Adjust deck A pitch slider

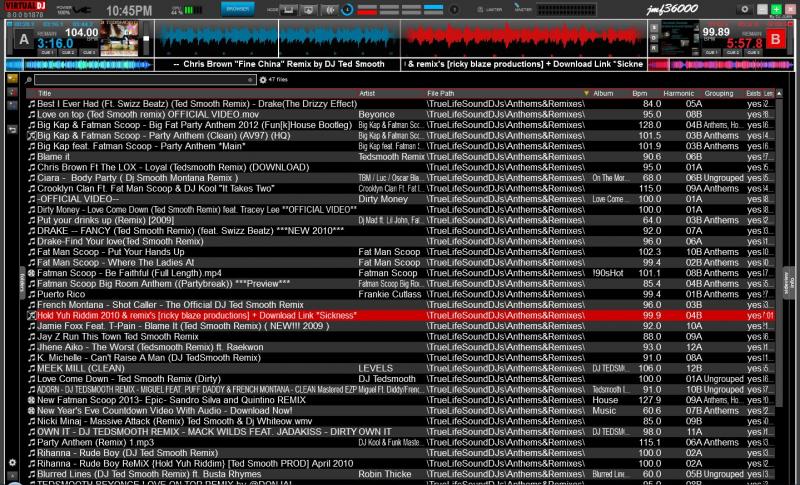click(x=146, y=39)
